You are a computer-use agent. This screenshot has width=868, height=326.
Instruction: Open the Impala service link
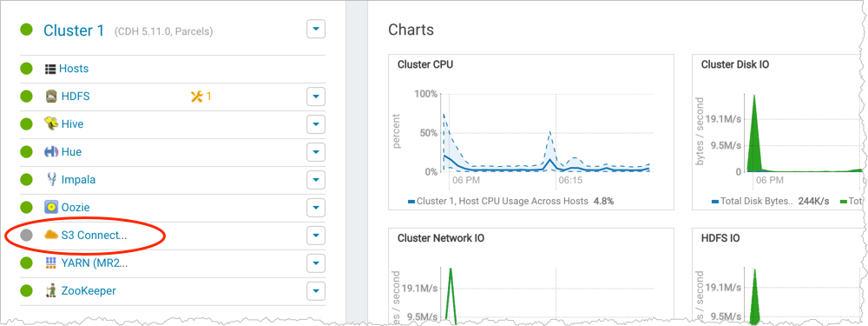pyautogui.click(x=77, y=180)
